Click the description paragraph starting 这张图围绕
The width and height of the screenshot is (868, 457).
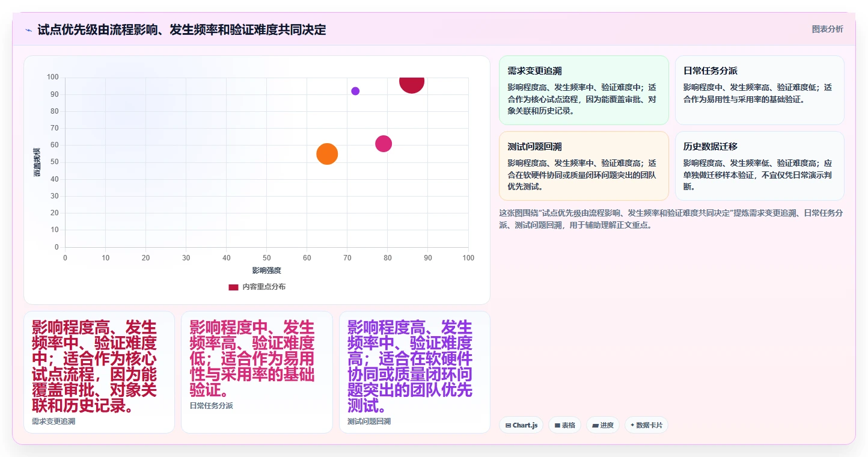click(x=671, y=219)
